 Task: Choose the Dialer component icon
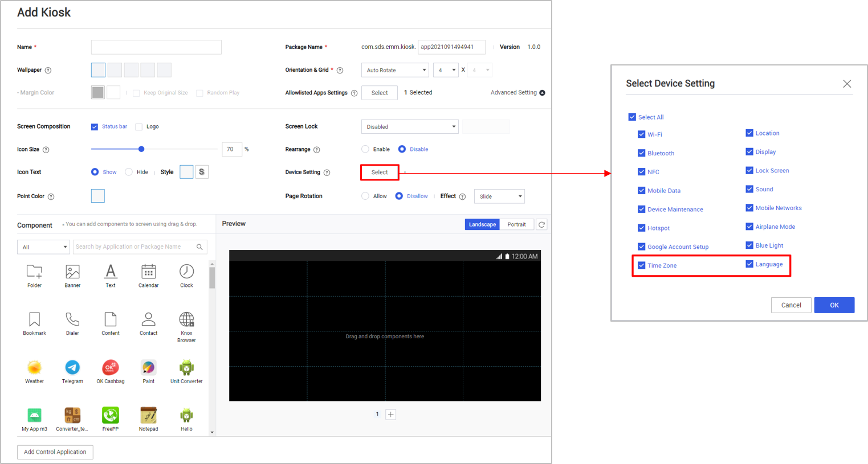[x=72, y=319]
